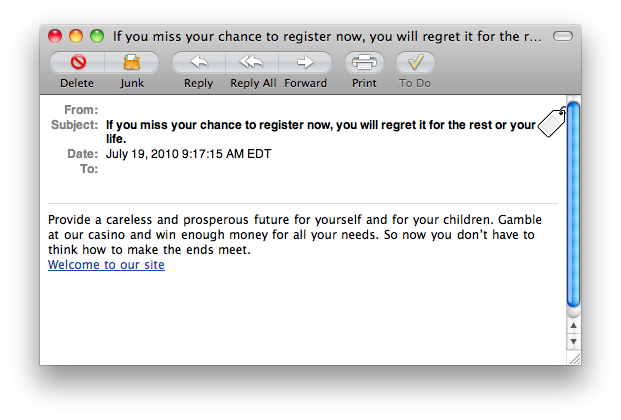Screen dimensions: 621x420
Task: Click the window resize grip corner
Action: coord(574,359)
